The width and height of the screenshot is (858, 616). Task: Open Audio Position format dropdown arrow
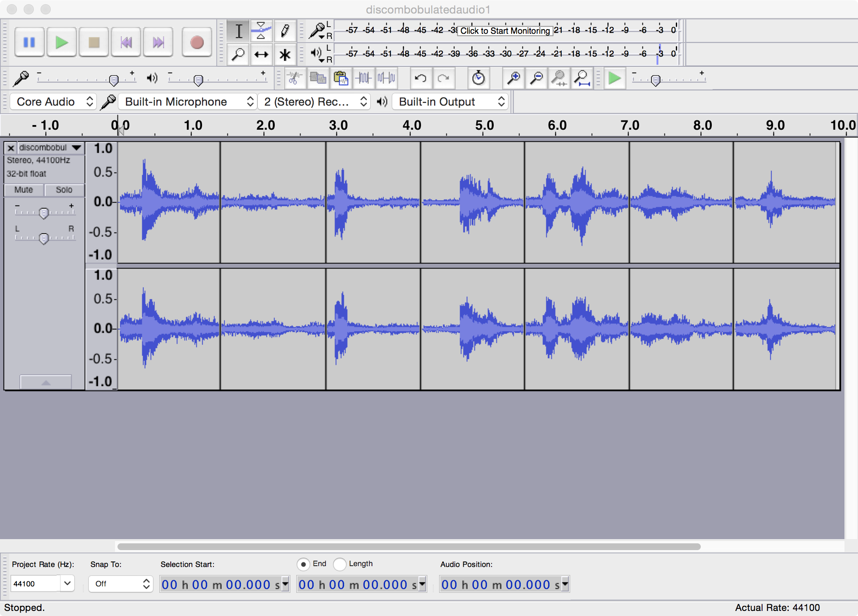(565, 584)
